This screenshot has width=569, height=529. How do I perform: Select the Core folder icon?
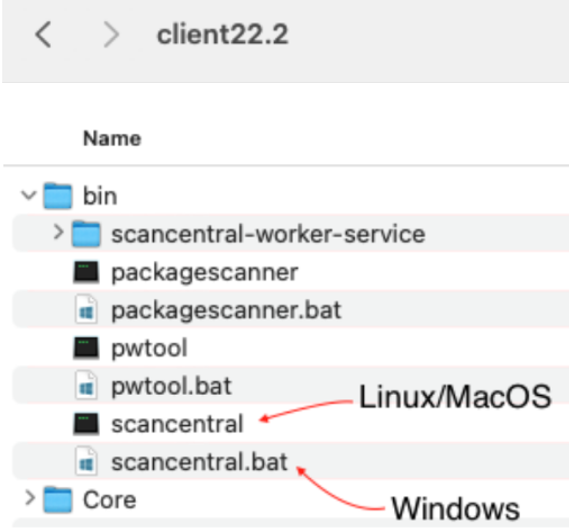click(x=58, y=500)
